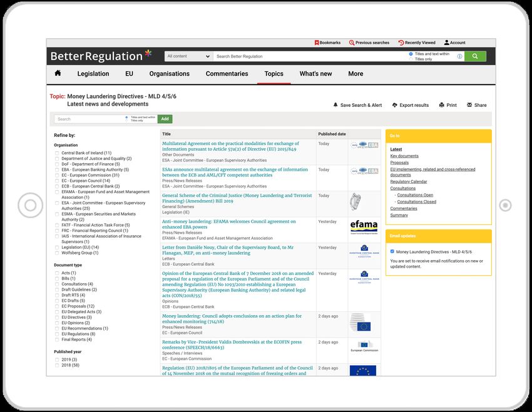Open the EU menu
Viewport: 532px width, 412px height.
click(130, 74)
